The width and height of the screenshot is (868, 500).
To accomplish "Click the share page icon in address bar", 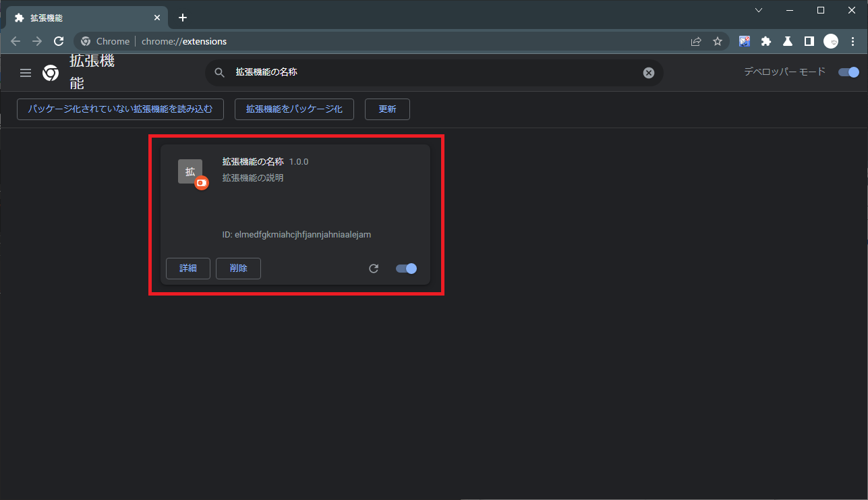I will 696,41.
